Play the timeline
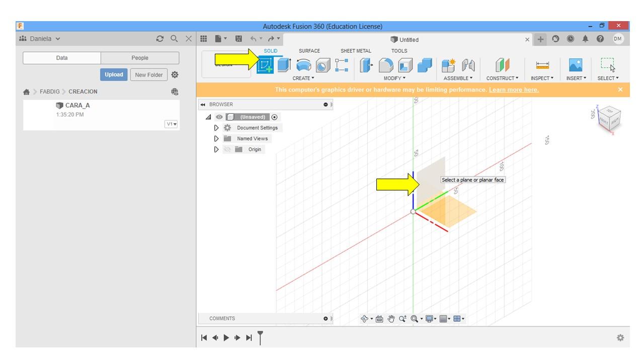The image size is (644, 362). coord(226,338)
